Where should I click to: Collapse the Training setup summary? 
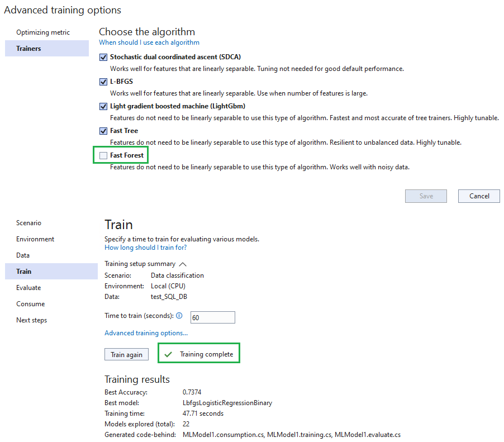pos(182,263)
